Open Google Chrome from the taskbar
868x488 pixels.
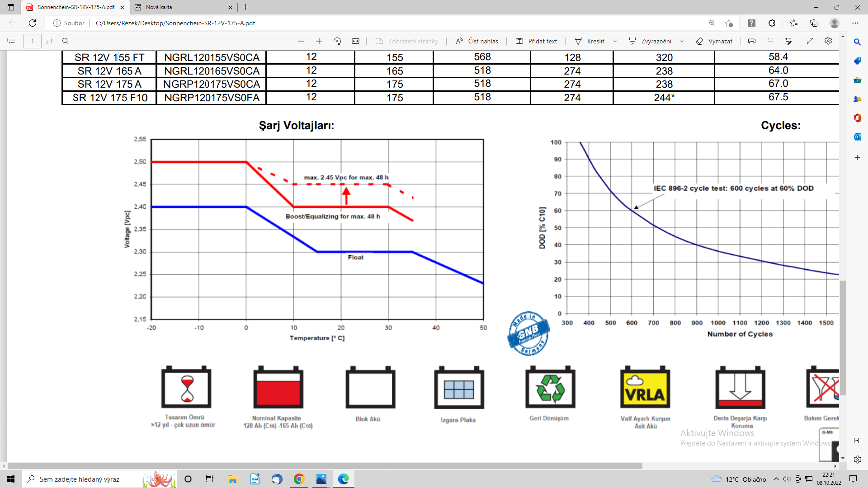(299, 479)
